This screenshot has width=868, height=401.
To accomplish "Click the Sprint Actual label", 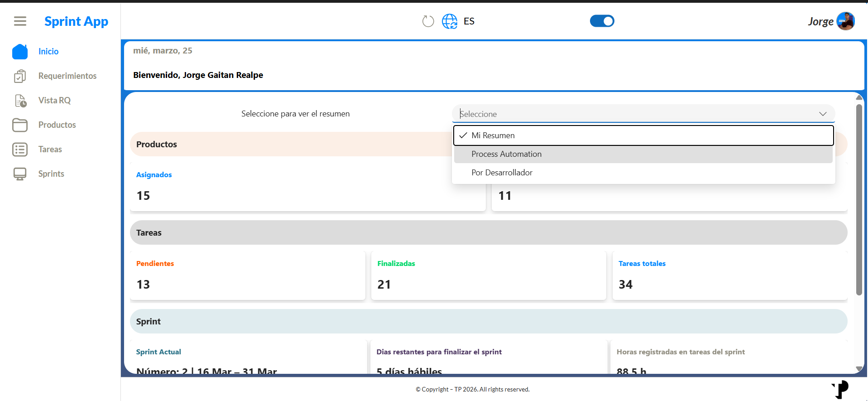I will pyautogui.click(x=158, y=352).
